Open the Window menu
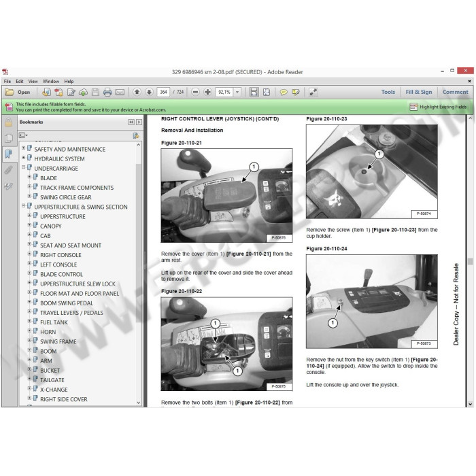Viewport: 476px width, 476px height. [51, 82]
